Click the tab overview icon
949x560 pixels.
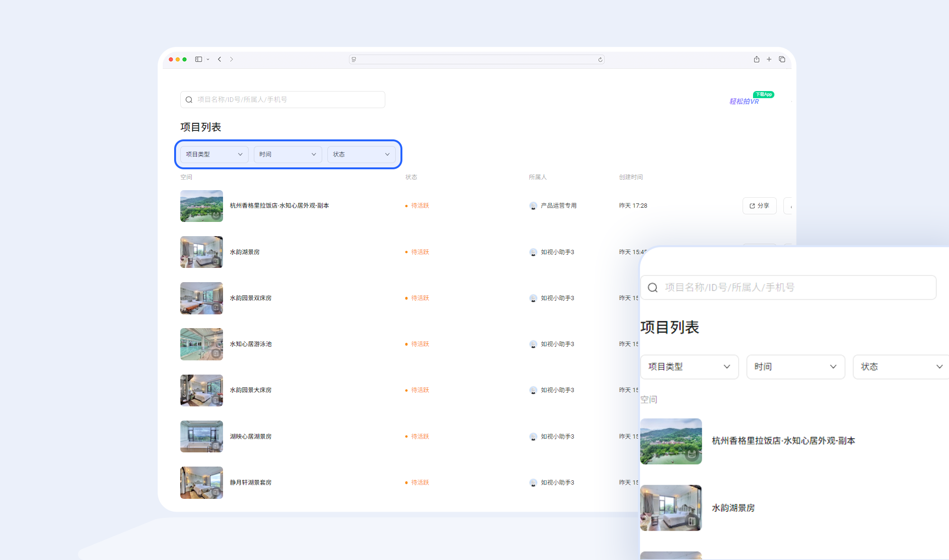(x=782, y=59)
